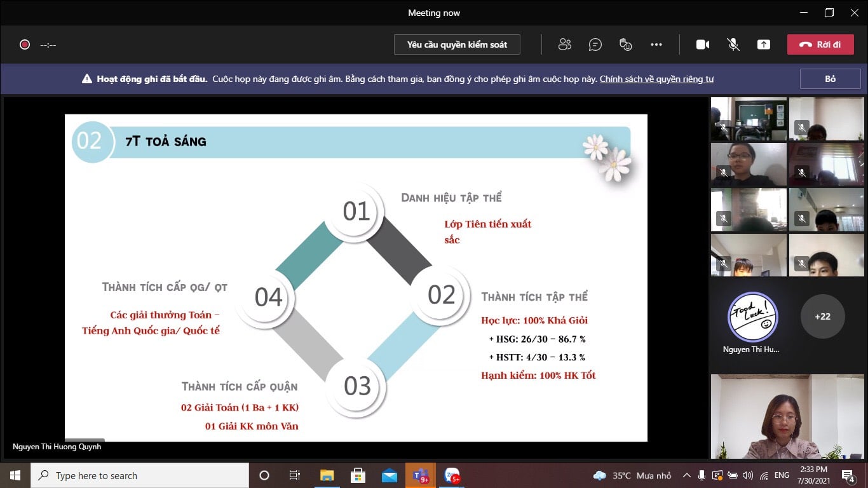Open the More actions ellipsis menu

pyautogui.click(x=656, y=44)
